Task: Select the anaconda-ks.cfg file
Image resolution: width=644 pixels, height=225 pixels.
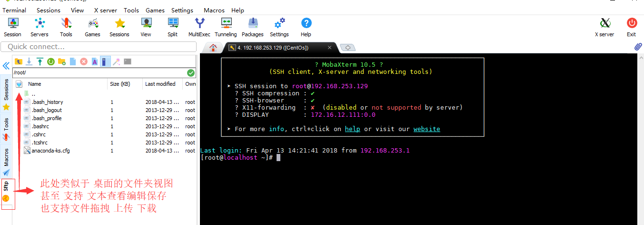Action: [x=105, y=151]
